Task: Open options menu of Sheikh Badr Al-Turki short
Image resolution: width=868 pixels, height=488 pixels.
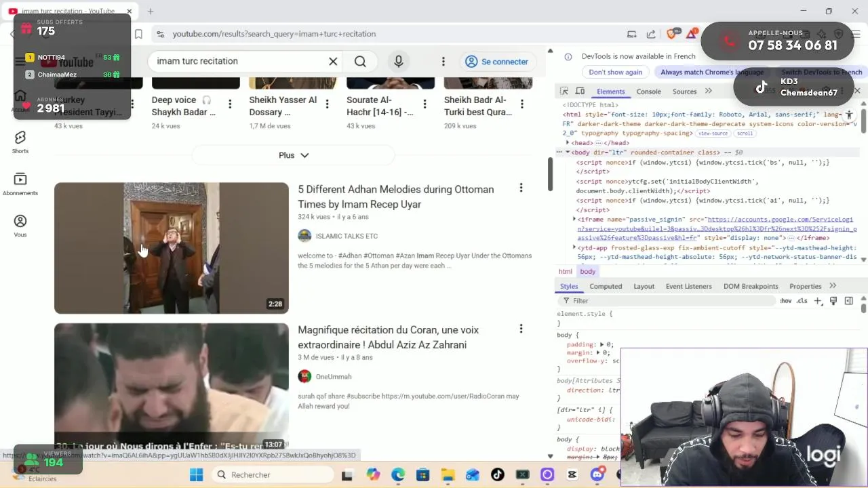Action: pos(522,104)
